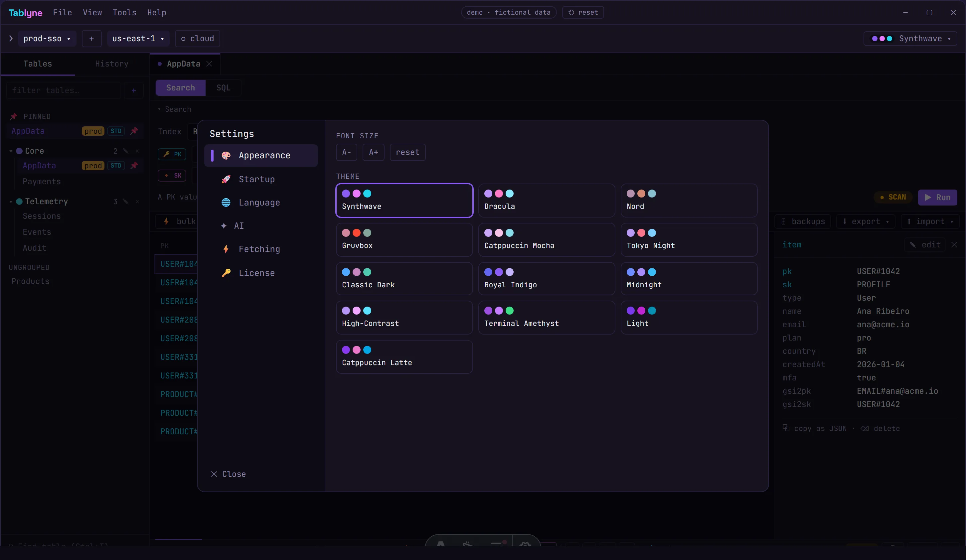Pick the Catppuccin Latte color theme

404,357
